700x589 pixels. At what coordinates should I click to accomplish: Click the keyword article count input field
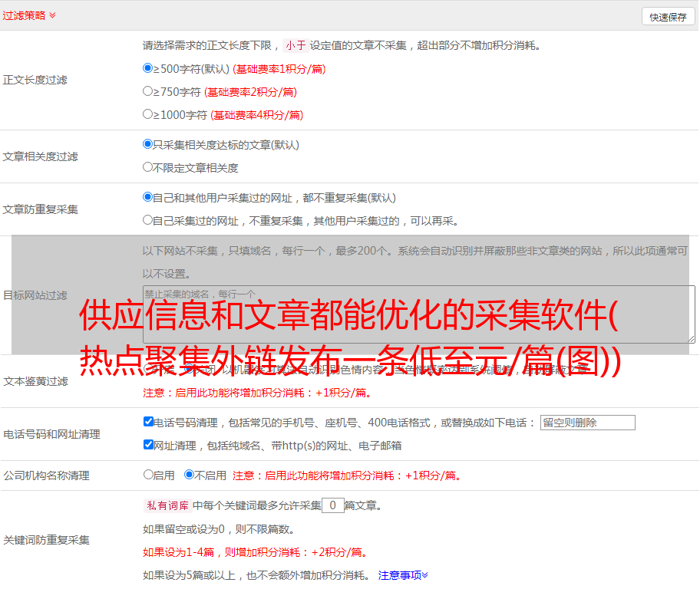tap(332, 505)
